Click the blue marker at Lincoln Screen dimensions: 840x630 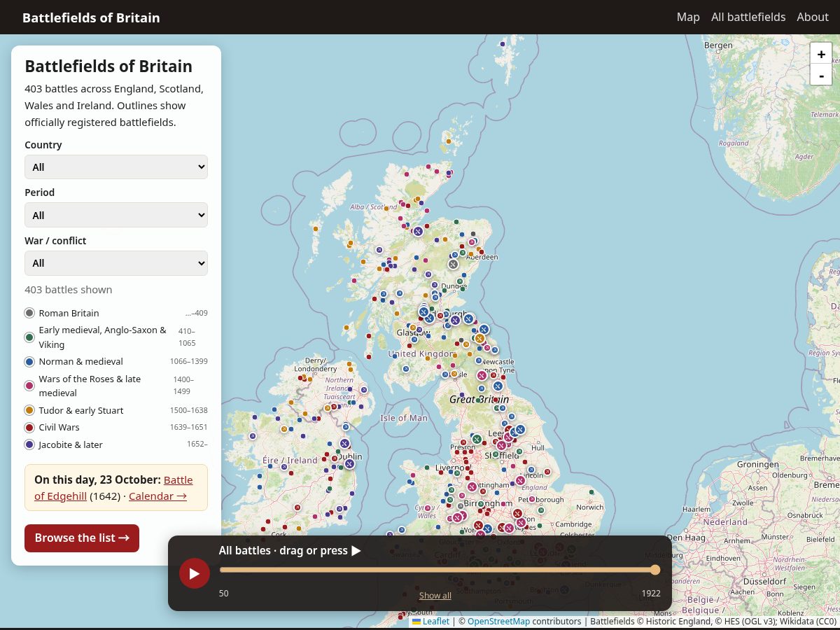(x=531, y=469)
